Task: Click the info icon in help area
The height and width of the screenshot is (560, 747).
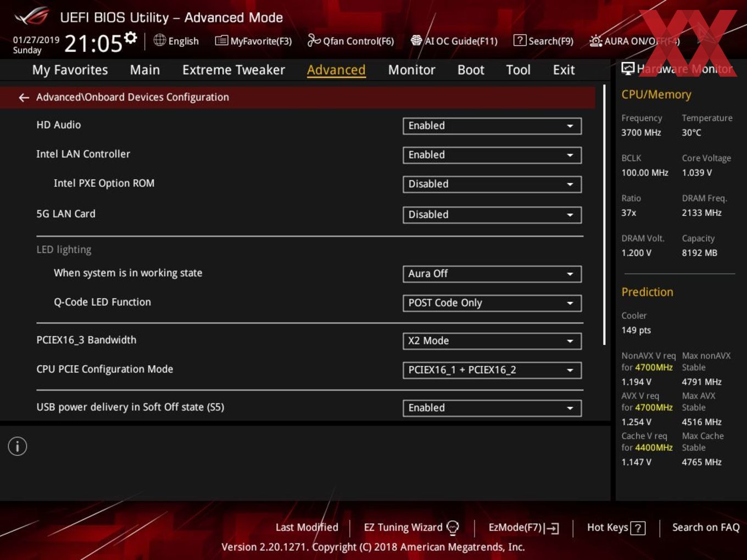Action: [x=18, y=446]
